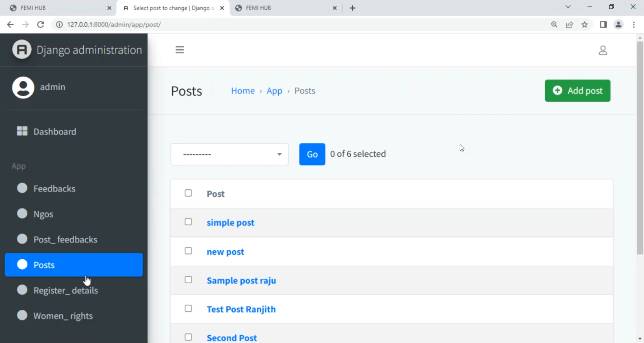Check the select-all posts header checkbox

pos(188,193)
